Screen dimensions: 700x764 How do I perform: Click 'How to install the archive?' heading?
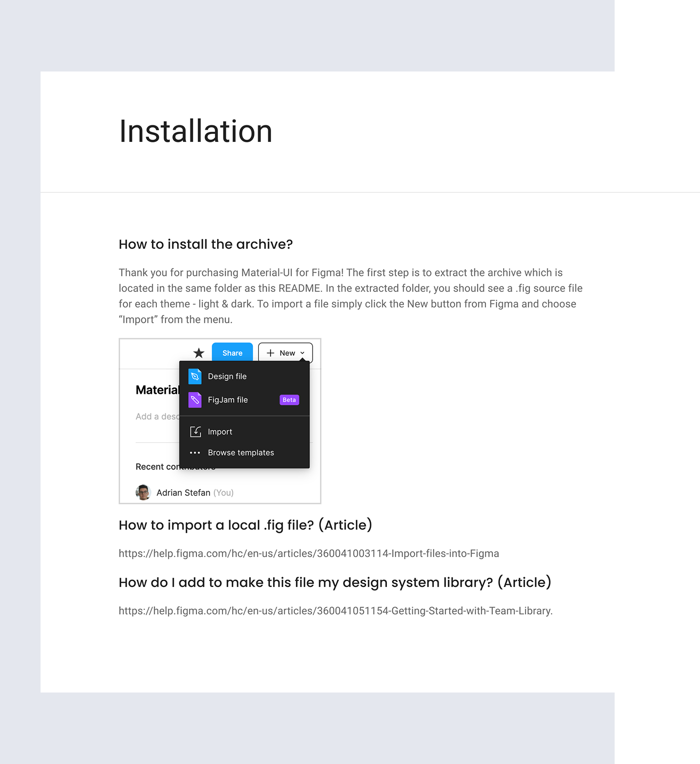(x=206, y=244)
